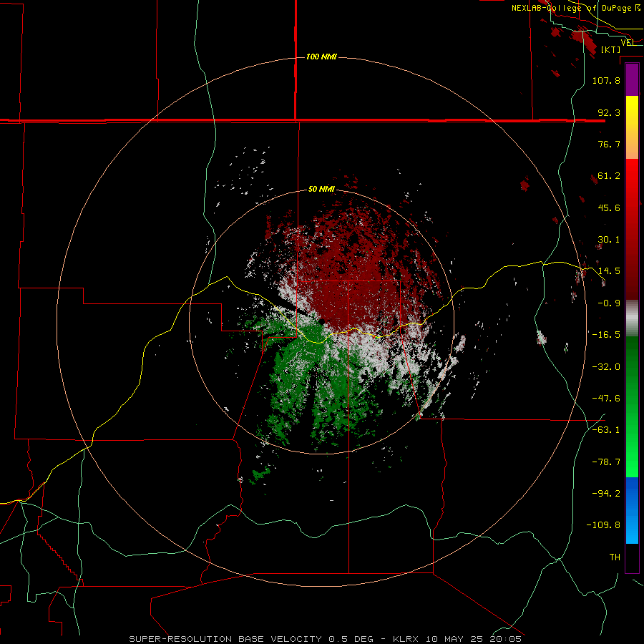Click the -16.5 value on velocity scale
This screenshot has width=644, height=644.
point(606,335)
